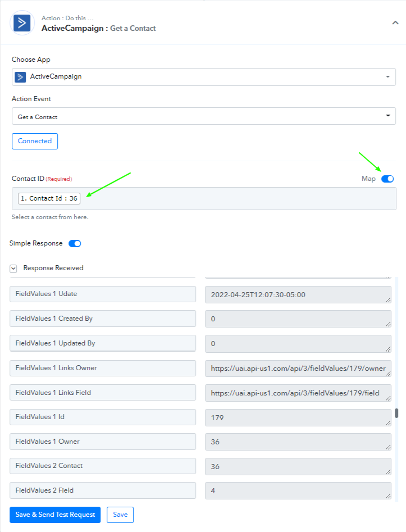Click Save & Send Test Request button
The image size is (406, 532).
(55, 515)
